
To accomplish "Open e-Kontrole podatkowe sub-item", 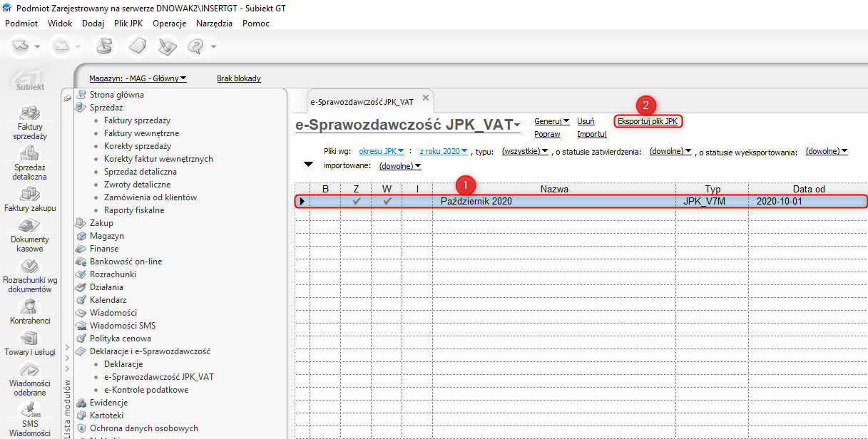I will pos(146,390).
